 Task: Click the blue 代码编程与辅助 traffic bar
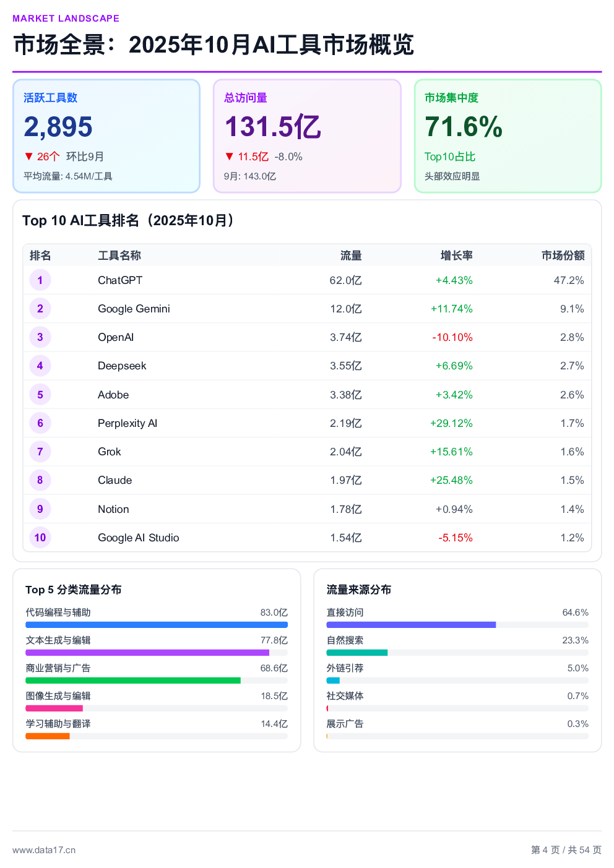coord(157,625)
